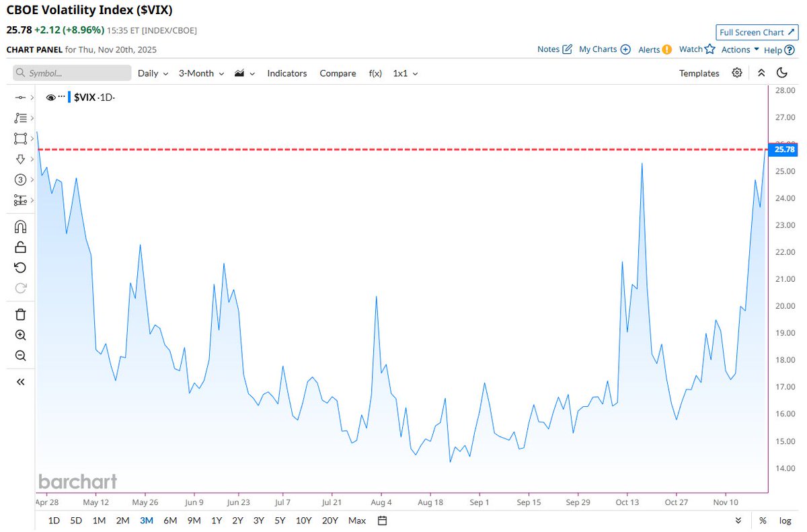Zoom in on the chart
Viewport: 807px width, 532px height.
[20, 335]
